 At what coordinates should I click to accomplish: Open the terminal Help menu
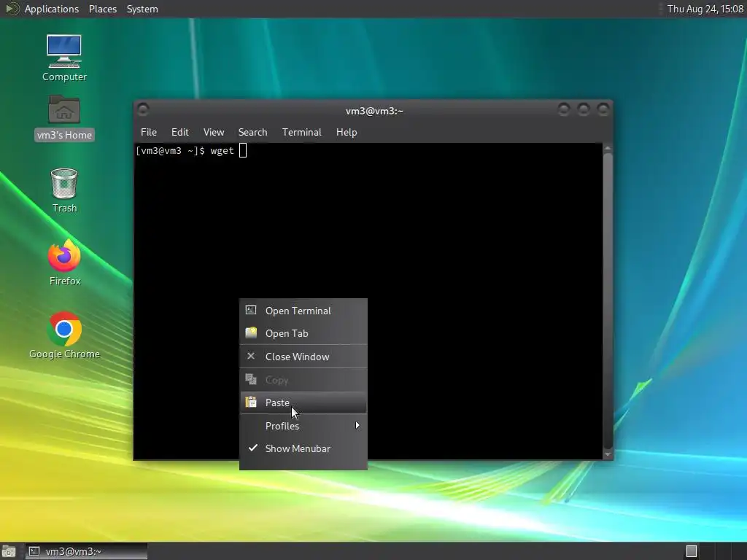pyautogui.click(x=347, y=132)
